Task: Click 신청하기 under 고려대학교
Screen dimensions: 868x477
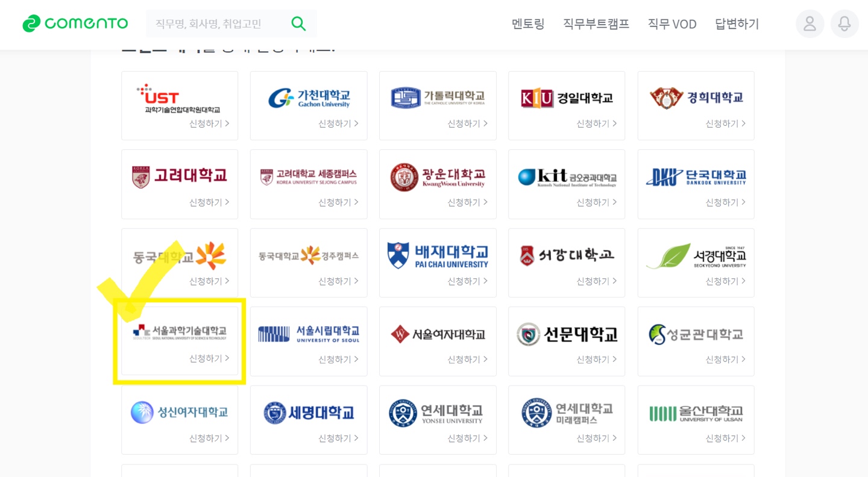Action: pyautogui.click(x=209, y=202)
